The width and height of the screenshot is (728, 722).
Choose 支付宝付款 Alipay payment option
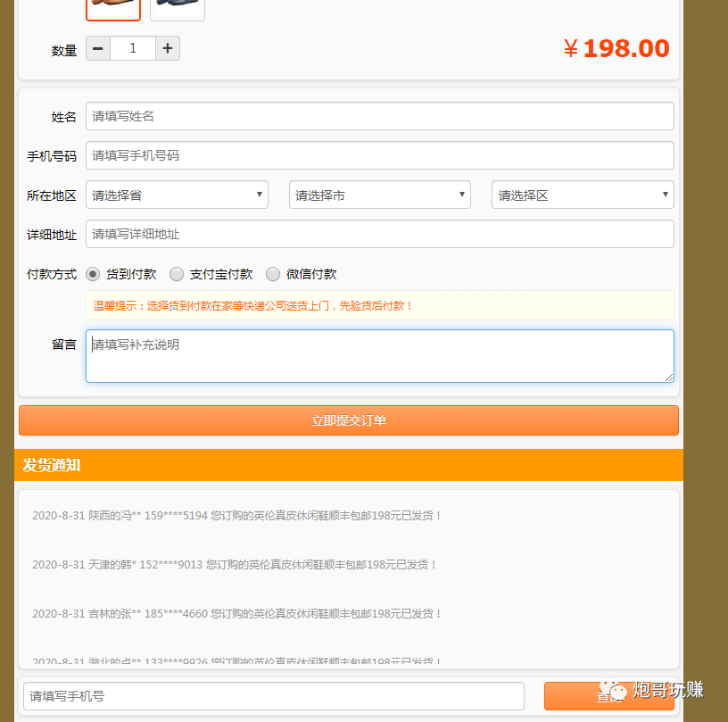pos(177,274)
